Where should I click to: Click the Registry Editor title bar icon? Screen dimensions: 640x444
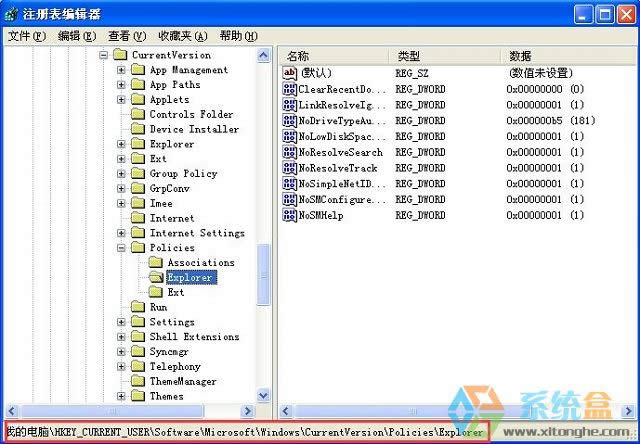click(11, 15)
